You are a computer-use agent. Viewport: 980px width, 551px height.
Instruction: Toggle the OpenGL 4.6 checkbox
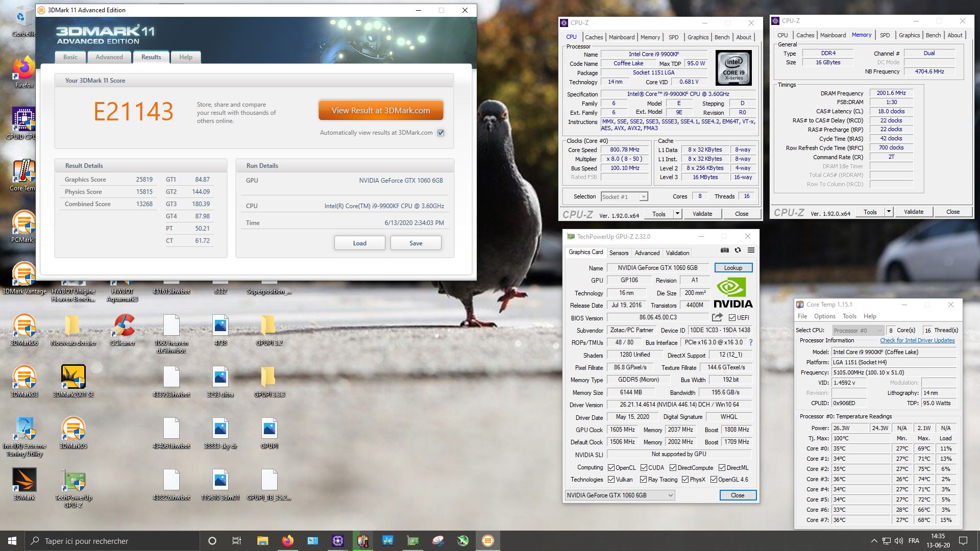coord(714,480)
